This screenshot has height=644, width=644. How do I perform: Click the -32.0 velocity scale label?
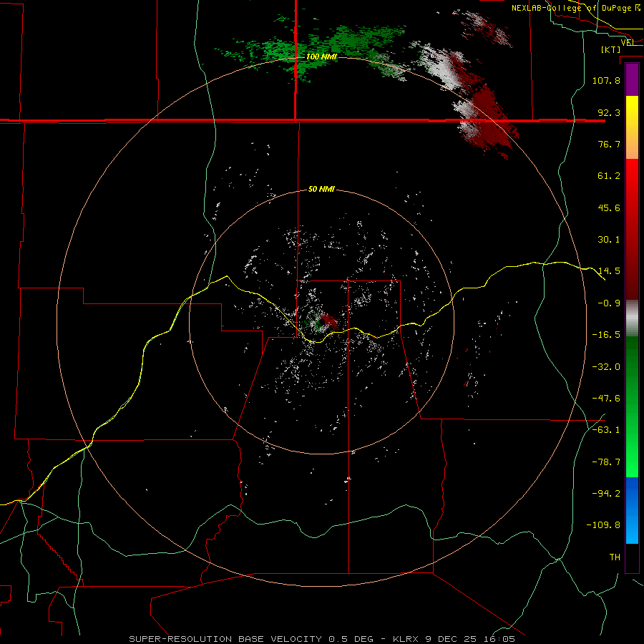click(x=606, y=367)
